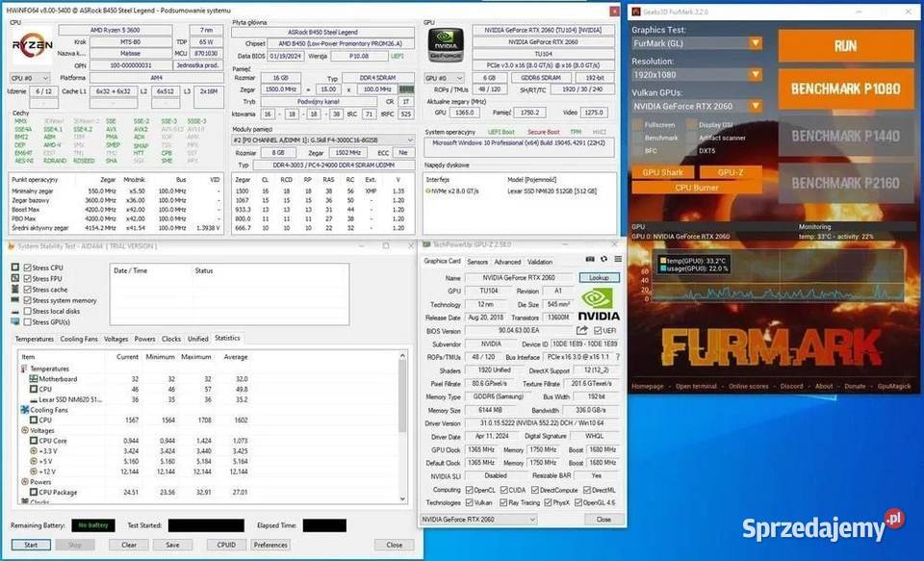Click the Stress FPU icon in AIDA64
This screenshot has height=561, width=924.
(15, 278)
